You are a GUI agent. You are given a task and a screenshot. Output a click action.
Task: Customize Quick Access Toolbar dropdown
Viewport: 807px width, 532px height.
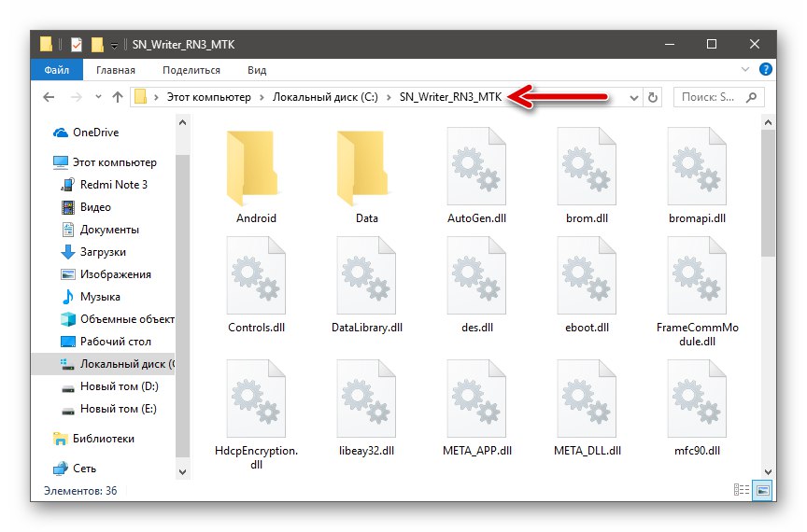click(x=114, y=46)
